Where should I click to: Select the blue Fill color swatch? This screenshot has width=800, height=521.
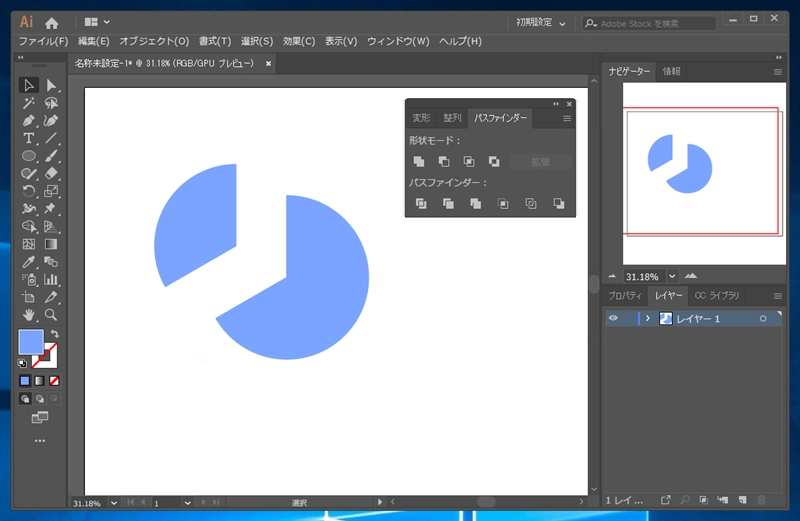tap(31, 342)
